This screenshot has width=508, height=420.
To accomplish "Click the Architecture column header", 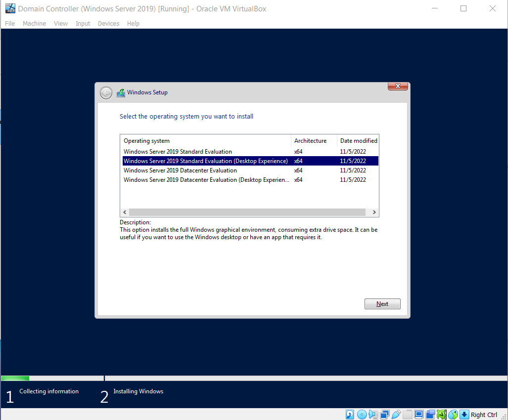I will pyautogui.click(x=310, y=140).
